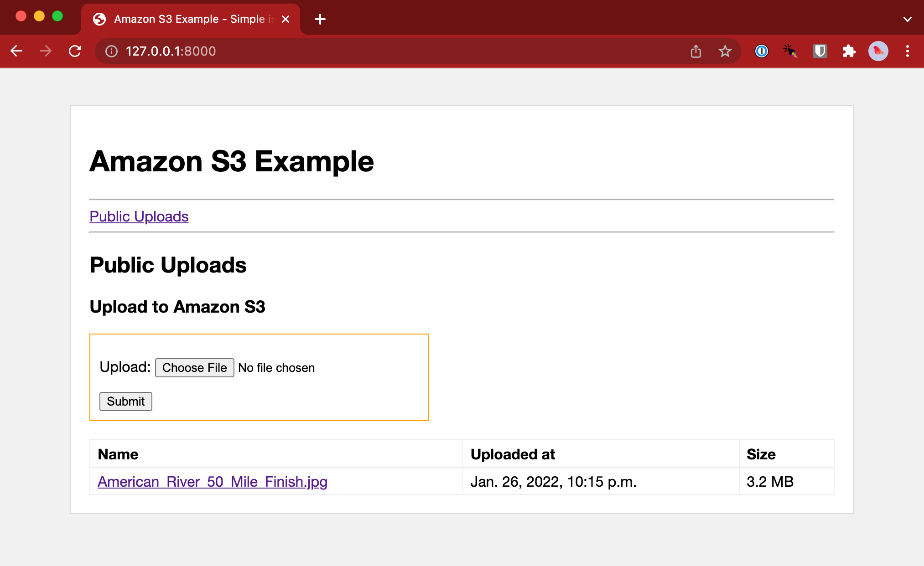Click the Amazon S3 Example heading
The width and height of the screenshot is (924, 566).
(231, 161)
